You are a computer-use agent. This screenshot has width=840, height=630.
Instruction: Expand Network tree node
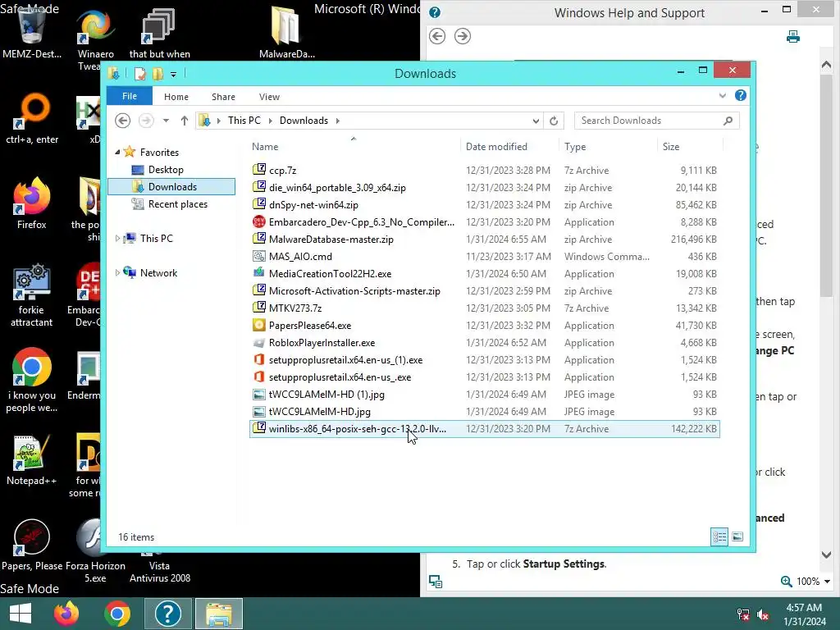tap(117, 272)
